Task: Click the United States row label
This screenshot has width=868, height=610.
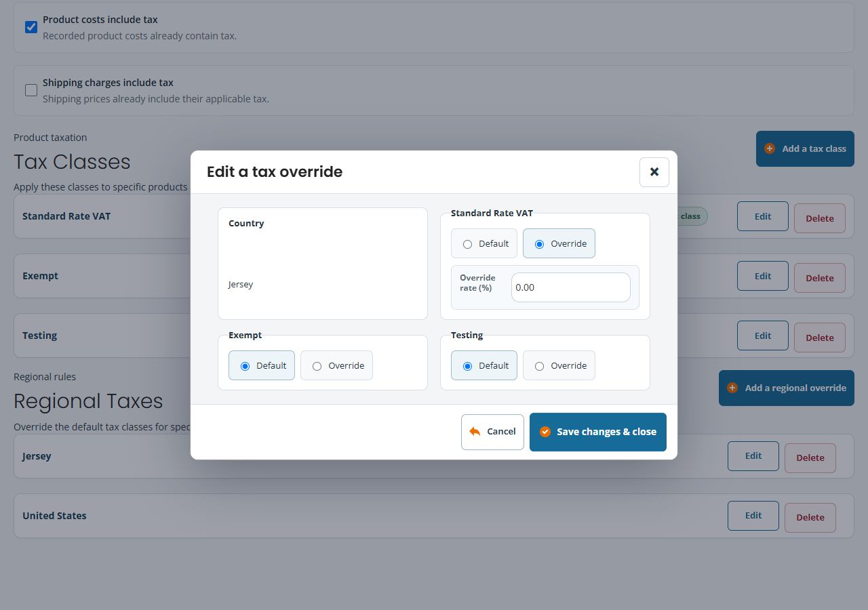Action: (x=54, y=516)
